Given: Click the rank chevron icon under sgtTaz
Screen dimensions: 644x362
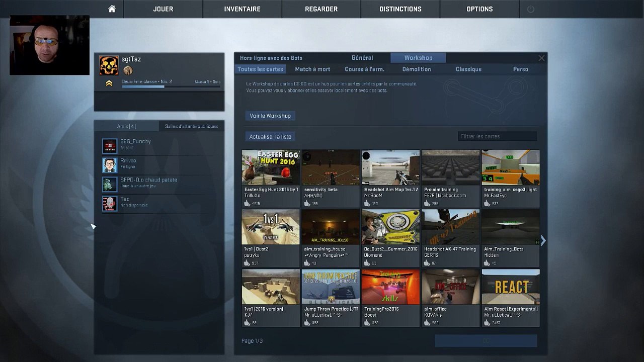Looking at the screenshot, I should click(109, 83).
